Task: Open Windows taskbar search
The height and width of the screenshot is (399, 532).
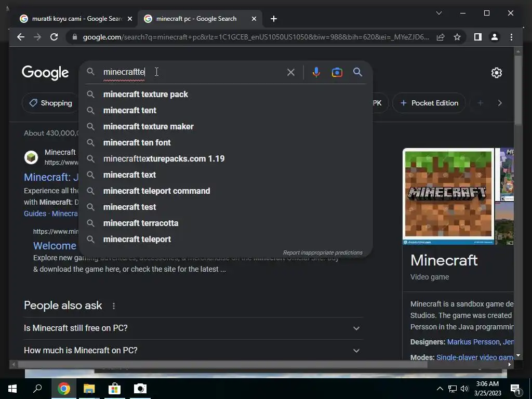Action: (37, 389)
